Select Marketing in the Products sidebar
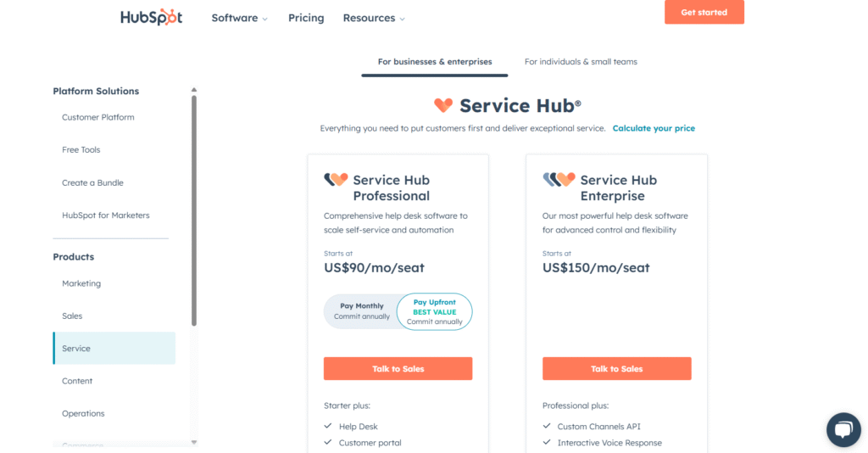 click(81, 283)
